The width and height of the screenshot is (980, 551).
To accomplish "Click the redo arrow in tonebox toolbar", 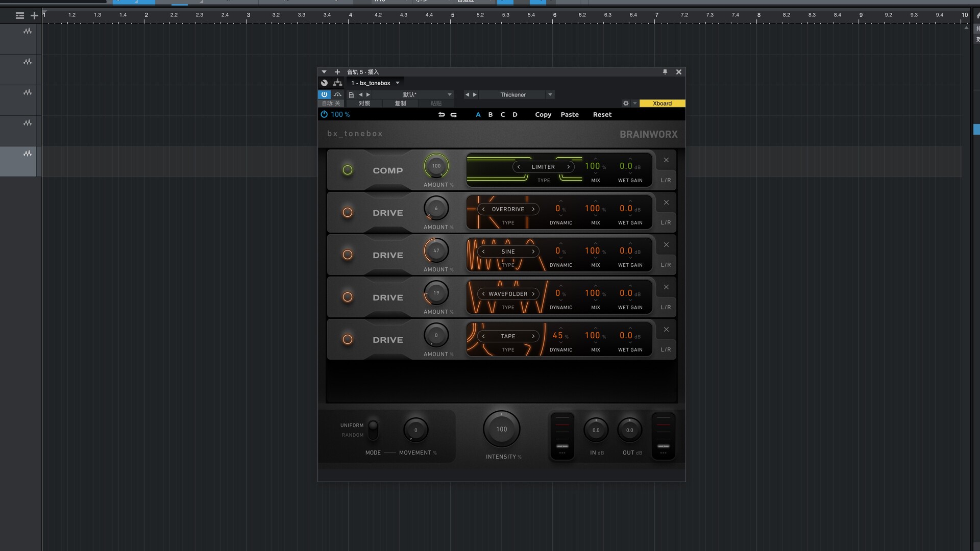I will coord(454,115).
